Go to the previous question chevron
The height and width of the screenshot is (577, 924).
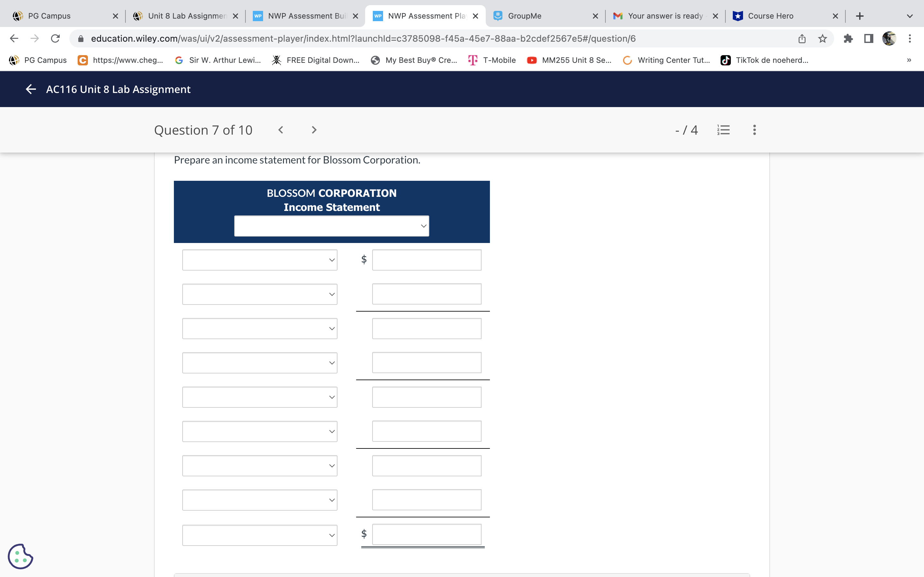click(281, 130)
